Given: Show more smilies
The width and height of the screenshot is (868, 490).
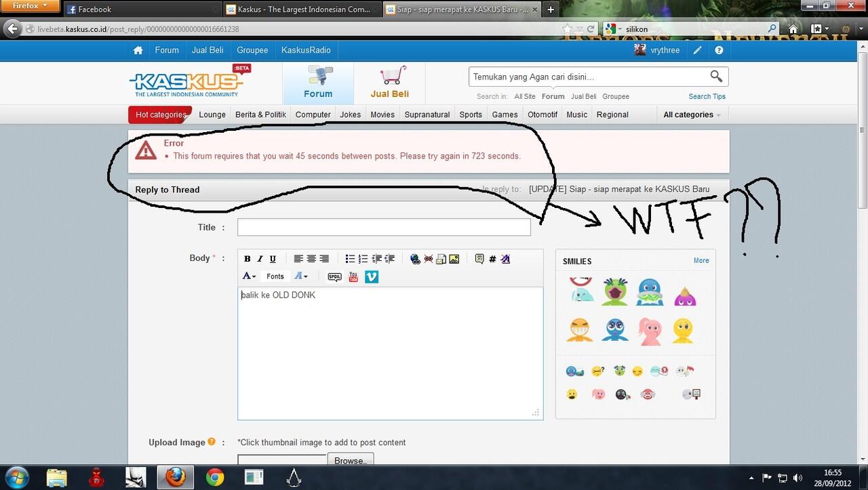Looking at the screenshot, I should click(x=701, y=260).
